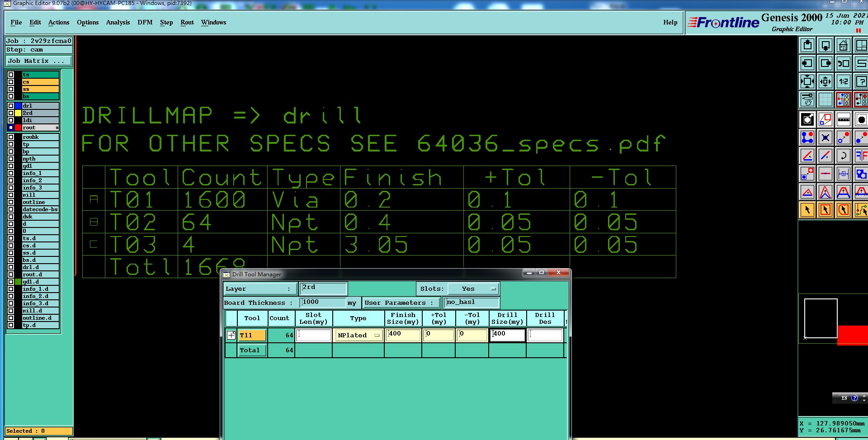Toggle display checkbox for layer gd1.d
The image size is (868, 440).
[11, 282]
